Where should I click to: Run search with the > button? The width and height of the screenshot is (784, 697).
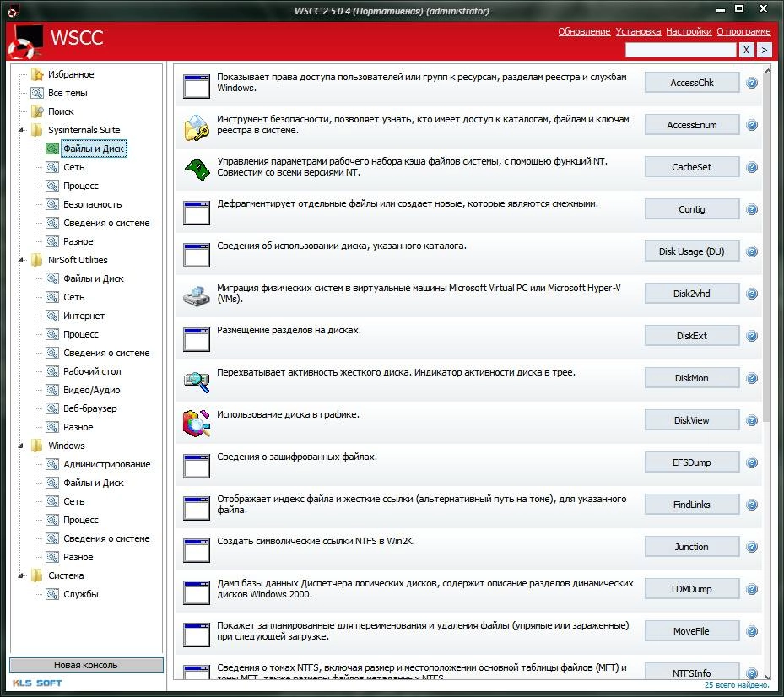(764, 50)
